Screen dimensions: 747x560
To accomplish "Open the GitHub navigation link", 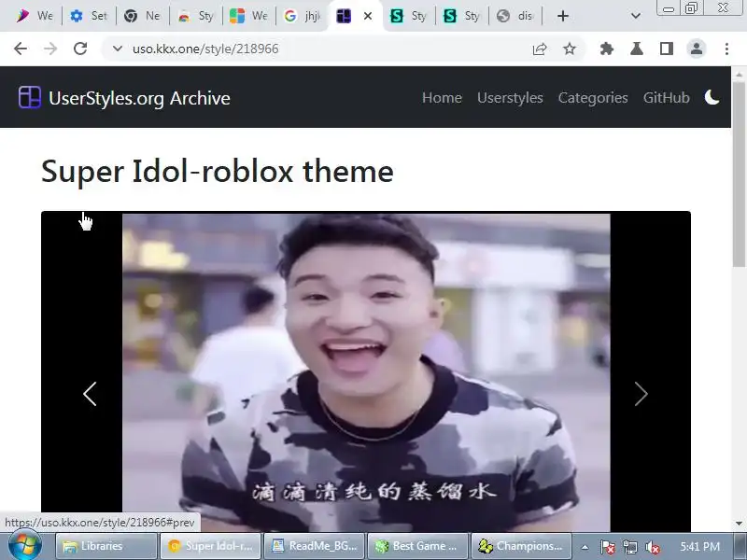I will [666, 98].
